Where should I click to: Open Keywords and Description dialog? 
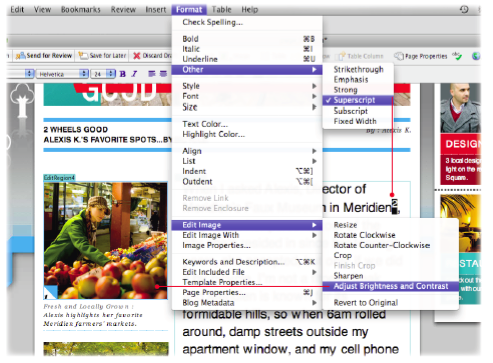(x=247, y=262)
